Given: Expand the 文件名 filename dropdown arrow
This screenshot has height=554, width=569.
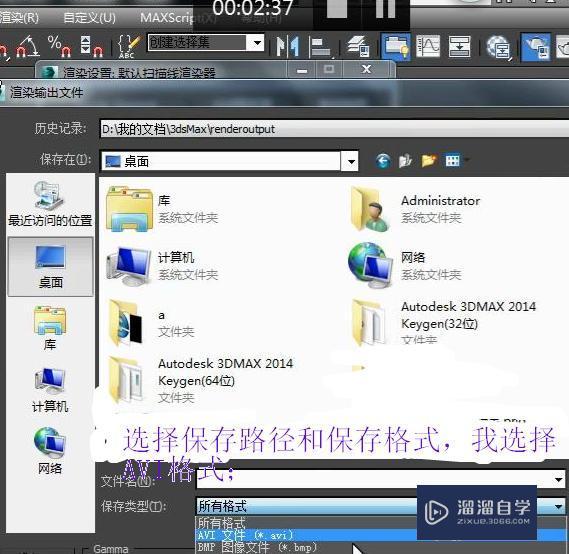Looking at the screenshot, I should tap(558, 480).
